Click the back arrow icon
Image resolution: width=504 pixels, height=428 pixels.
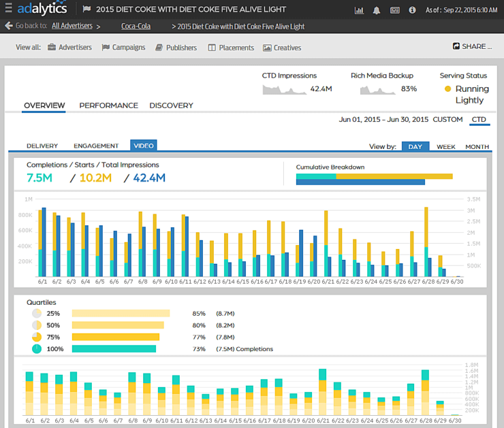[x=9, y=26]
